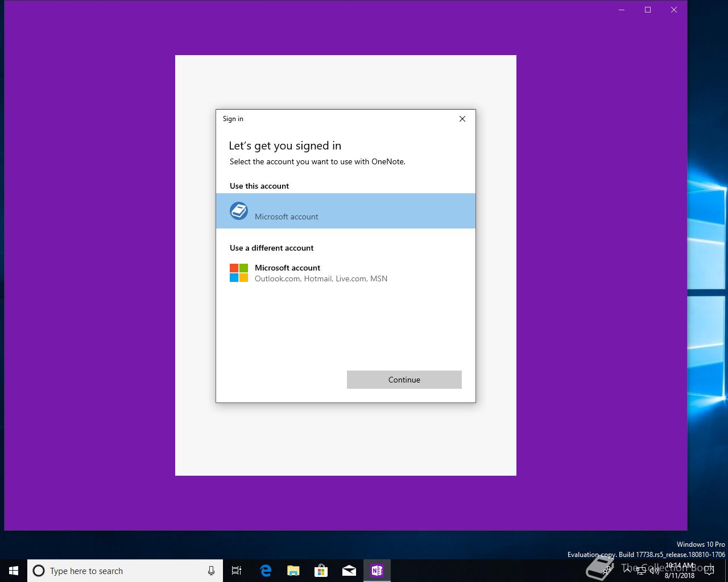Screen dimensions: 728x582
Task: Click the blue notebook account avatar icon
Action: click(239, 211)
